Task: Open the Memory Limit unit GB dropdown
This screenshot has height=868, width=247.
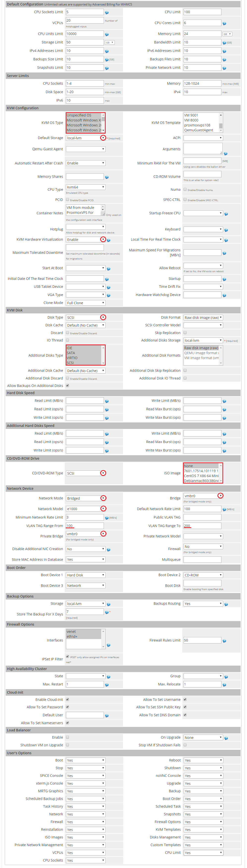Action: click(x=227, y=34)
